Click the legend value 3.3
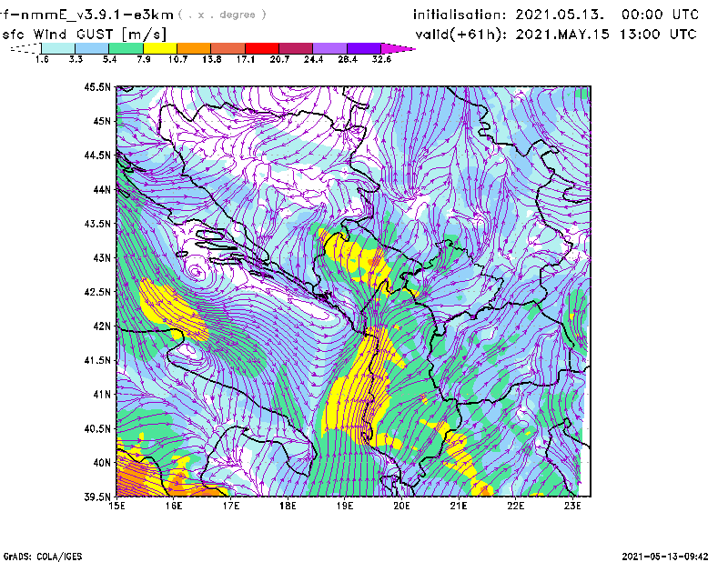Viewport: 728px width, 562px height. click(x=76, y=59)
